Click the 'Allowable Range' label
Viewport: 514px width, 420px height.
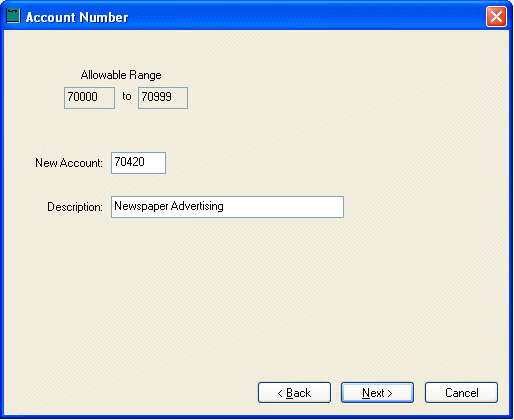tap(121, 75)
